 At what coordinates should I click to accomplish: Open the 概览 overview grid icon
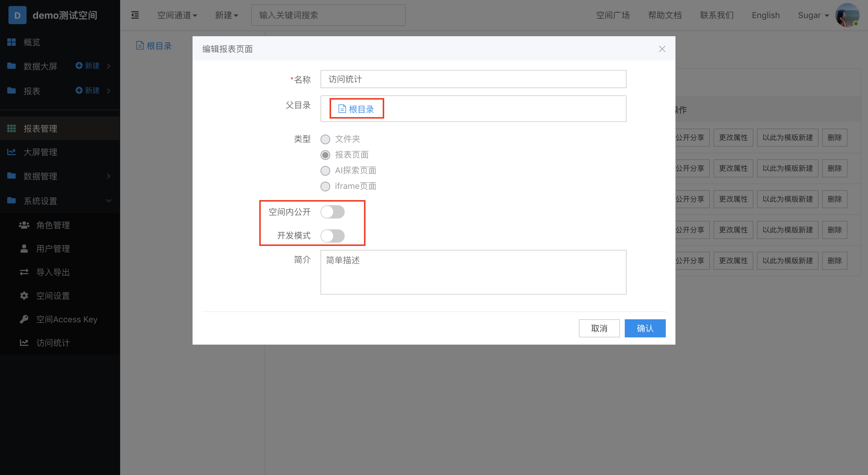point(11,42)
